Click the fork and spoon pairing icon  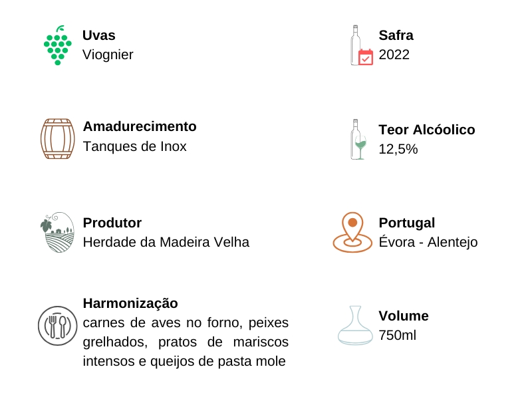coord(57,325)
